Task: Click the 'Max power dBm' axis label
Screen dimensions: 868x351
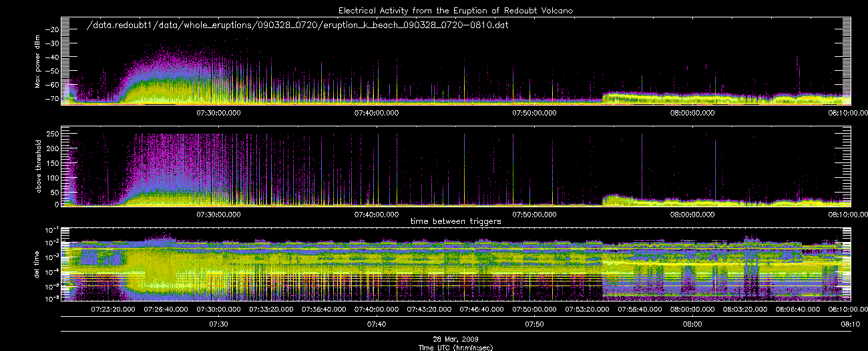Action: point(38,61)
